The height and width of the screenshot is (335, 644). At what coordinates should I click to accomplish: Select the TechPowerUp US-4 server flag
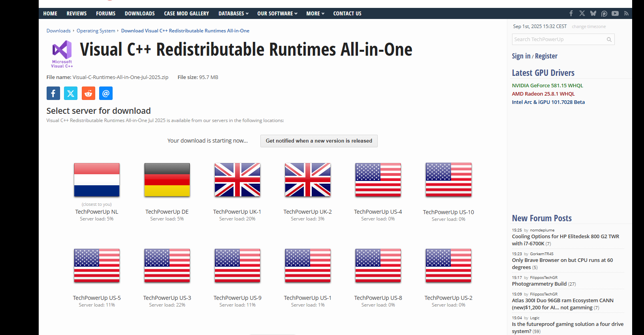pyautogui.click(x=378, y=180)
